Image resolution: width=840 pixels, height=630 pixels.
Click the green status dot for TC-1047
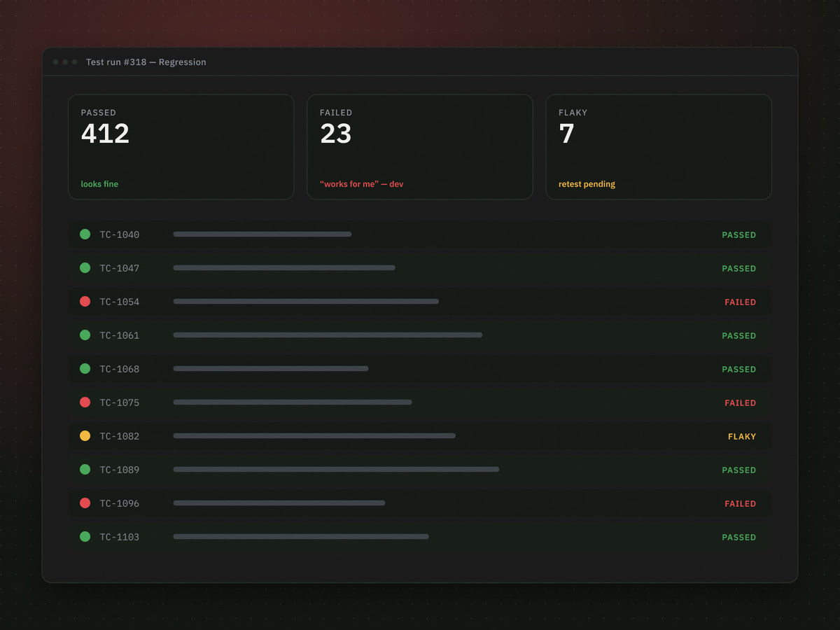85,268
